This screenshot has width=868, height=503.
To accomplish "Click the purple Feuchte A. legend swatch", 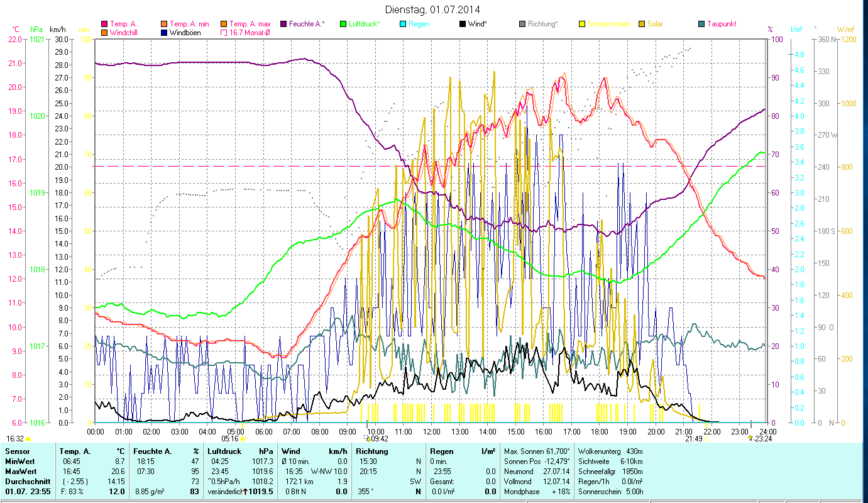I will point(283,24).
